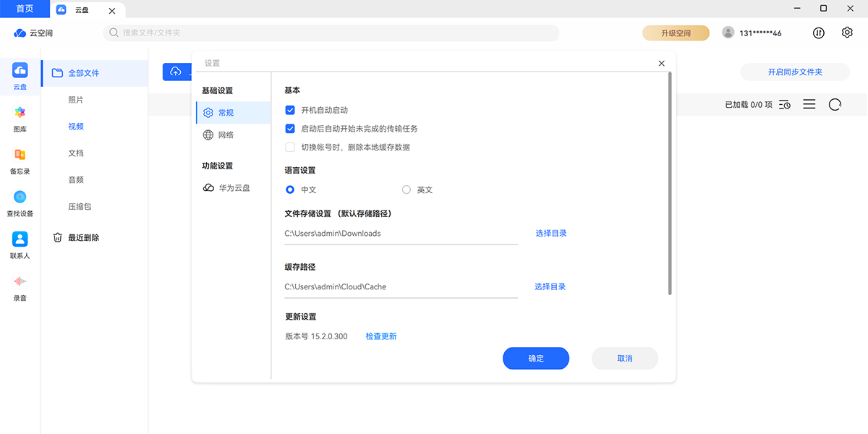Click the pause transfers icon in header
This screenshot has width=868, height=434.
pos(819,33)
